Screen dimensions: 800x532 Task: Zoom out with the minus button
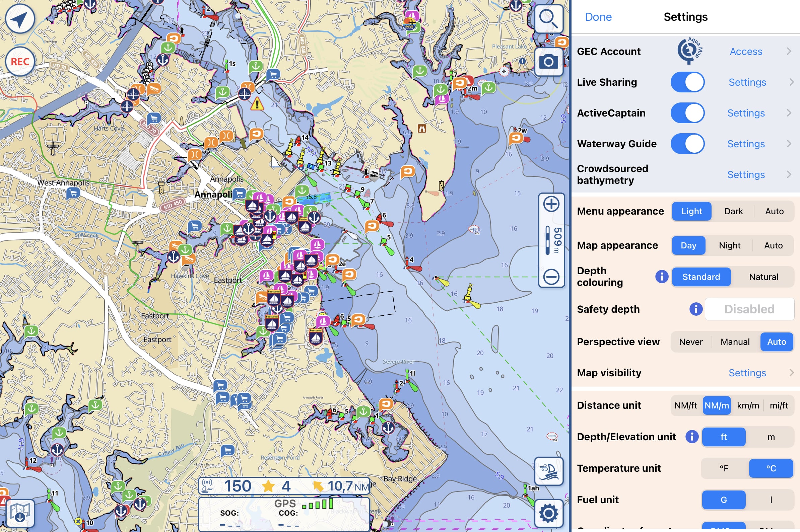point(551,277)
